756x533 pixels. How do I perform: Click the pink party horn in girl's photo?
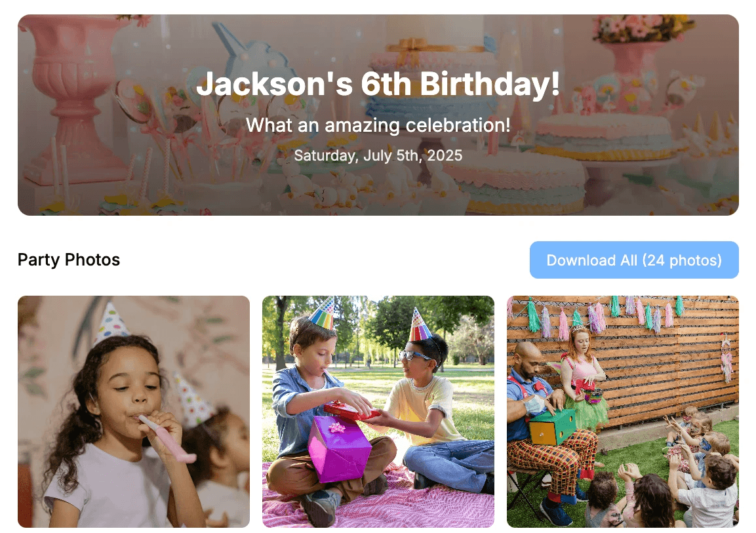[x=167, y=439]
